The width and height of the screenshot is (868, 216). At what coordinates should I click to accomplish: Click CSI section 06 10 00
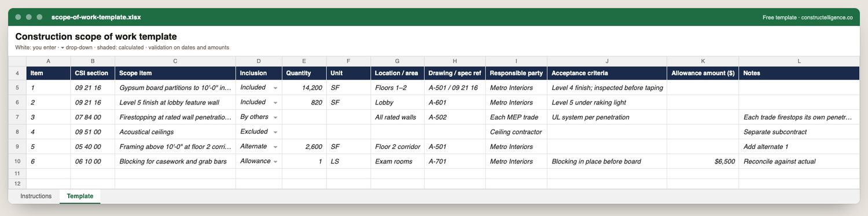93,162
